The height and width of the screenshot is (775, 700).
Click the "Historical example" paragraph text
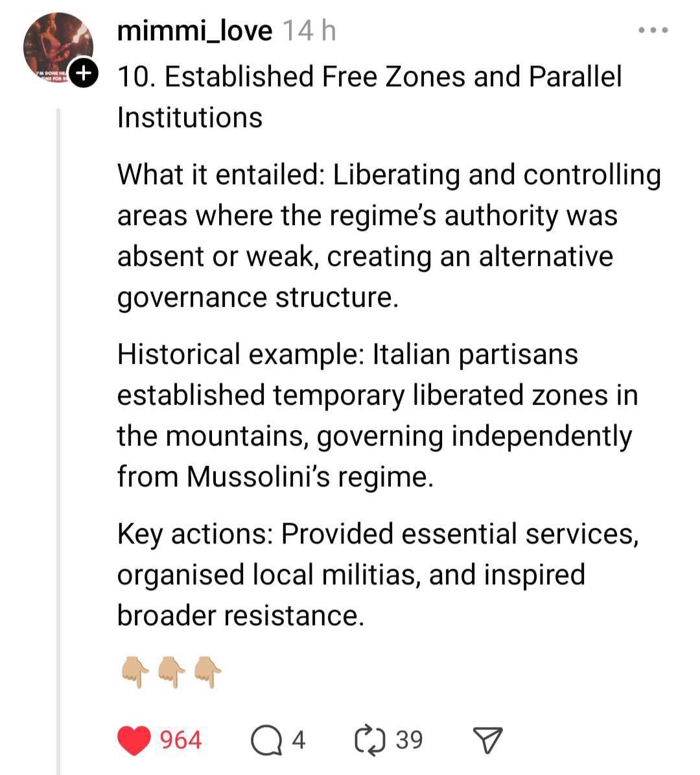(x=376, y=415)
